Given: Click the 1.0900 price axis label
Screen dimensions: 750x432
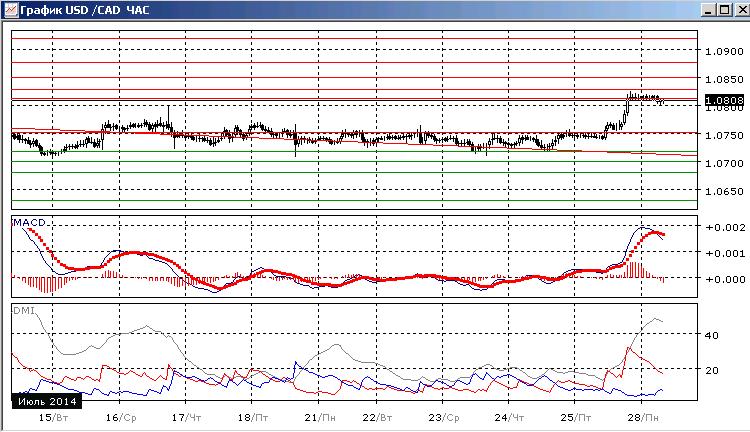Looking at the screenshot, I should pyautogui.click(x=724, y=51).
